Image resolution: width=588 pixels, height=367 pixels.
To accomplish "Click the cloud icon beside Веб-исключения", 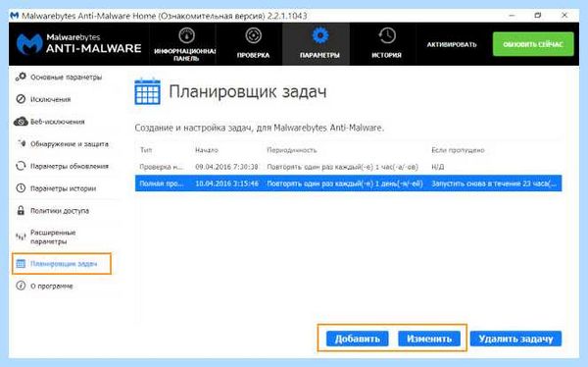I will pyautogui.click(x=21, y=122).
